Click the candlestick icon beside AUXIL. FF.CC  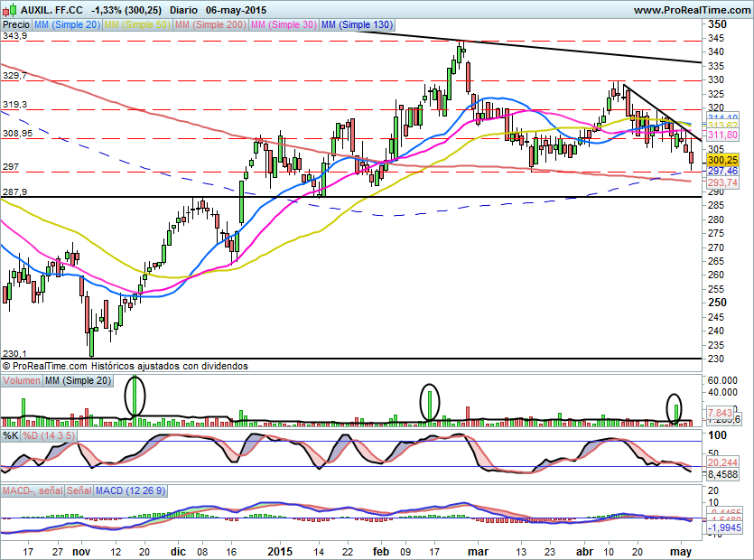coord(9,10)
